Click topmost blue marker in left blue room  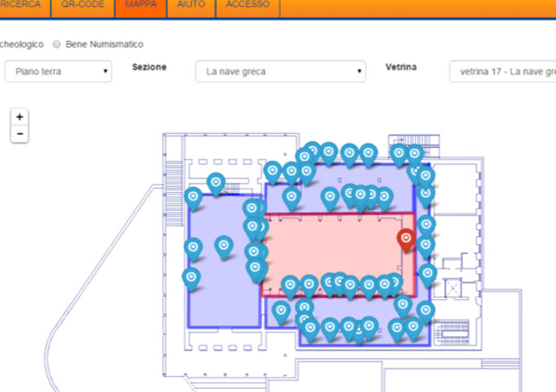click(216, 183)
